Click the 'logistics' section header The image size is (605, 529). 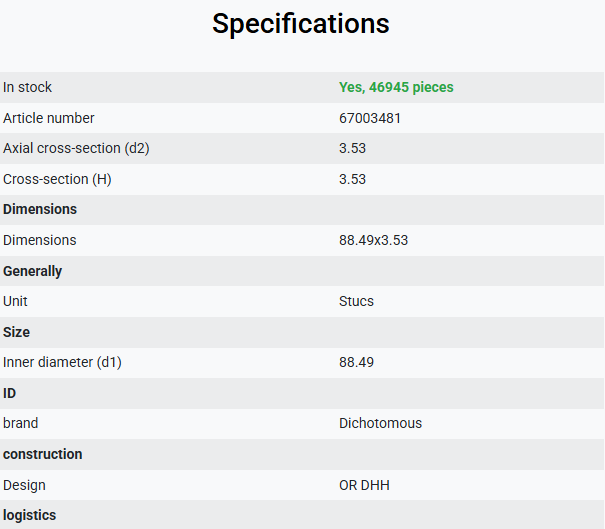(x=29, y=515)
